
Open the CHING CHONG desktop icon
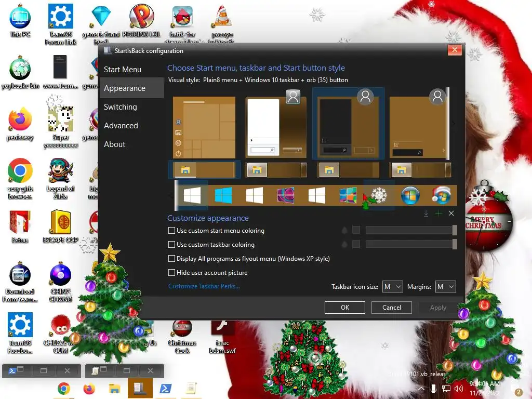pyautogui.click(x=60, y=282)
